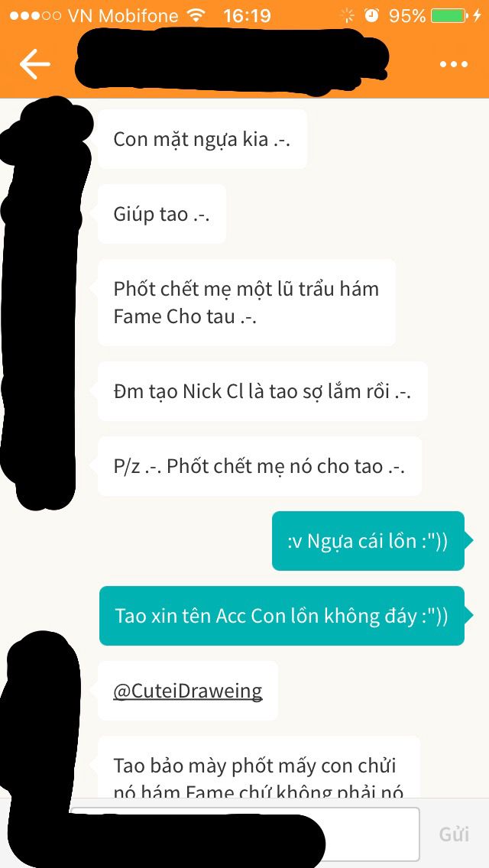Select the 'Giúp tao' message bubble
This screenshot has width=489, height=868.
tap(162, 214)
